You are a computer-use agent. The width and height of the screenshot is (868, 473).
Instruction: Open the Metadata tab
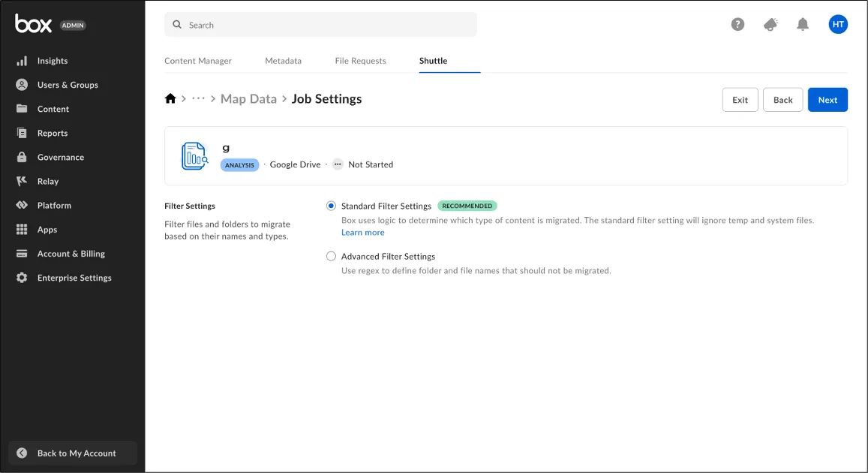click(x=283, y=61)
